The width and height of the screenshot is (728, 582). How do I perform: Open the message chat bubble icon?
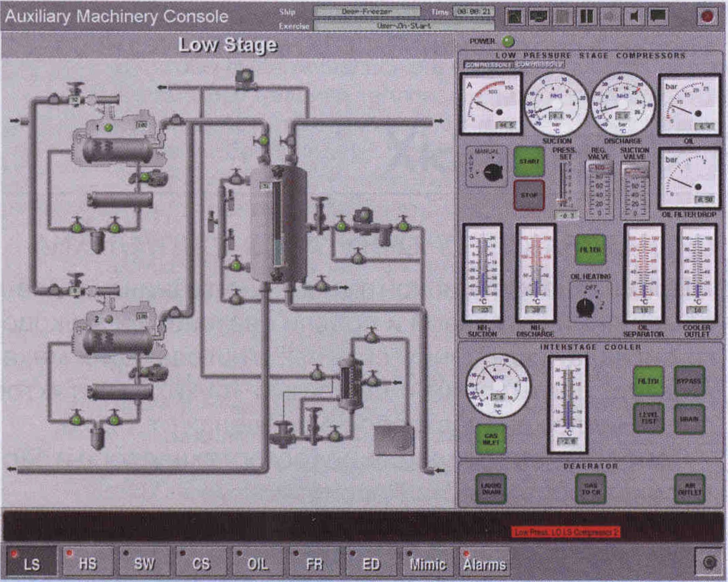[x=658, y=16]
